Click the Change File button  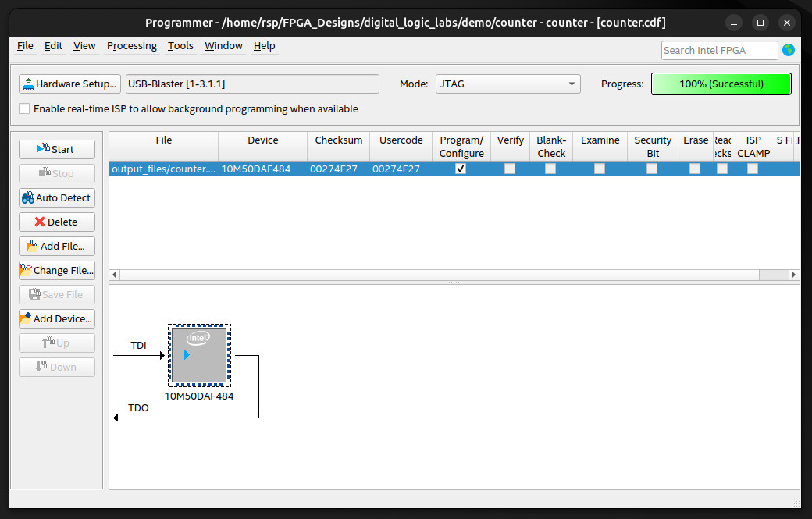(x=57, y=270)
